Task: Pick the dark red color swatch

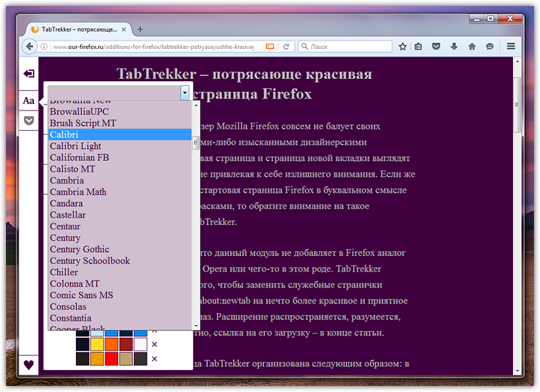Action: coord(126,345)
